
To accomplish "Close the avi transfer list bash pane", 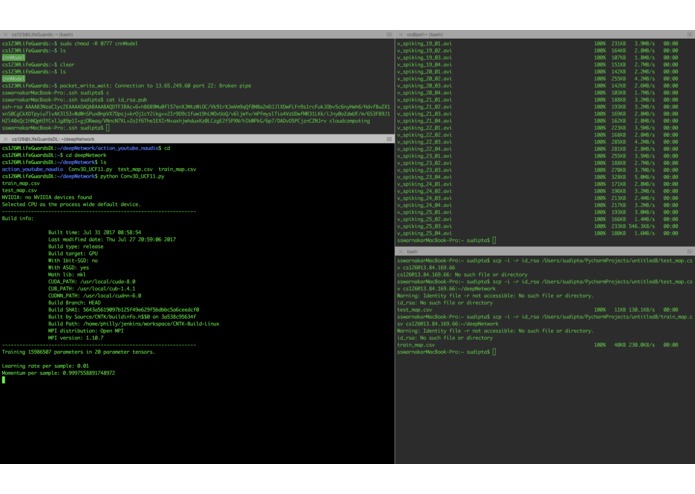I will point(400,35).
